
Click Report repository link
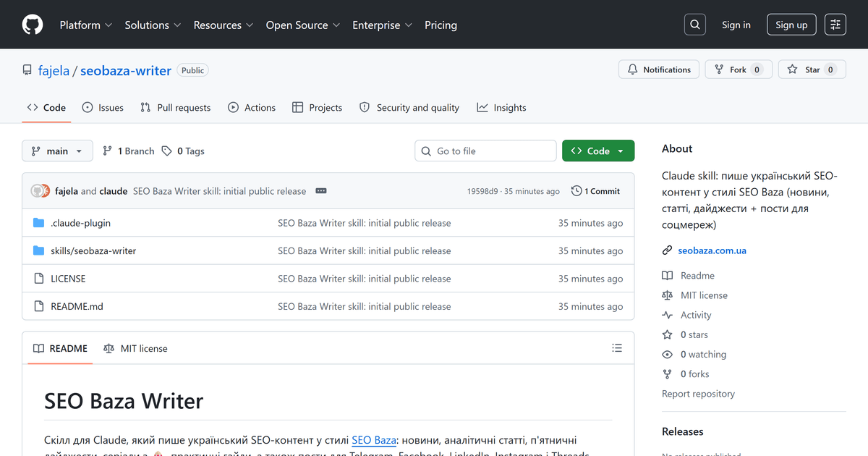click(698, 394)
